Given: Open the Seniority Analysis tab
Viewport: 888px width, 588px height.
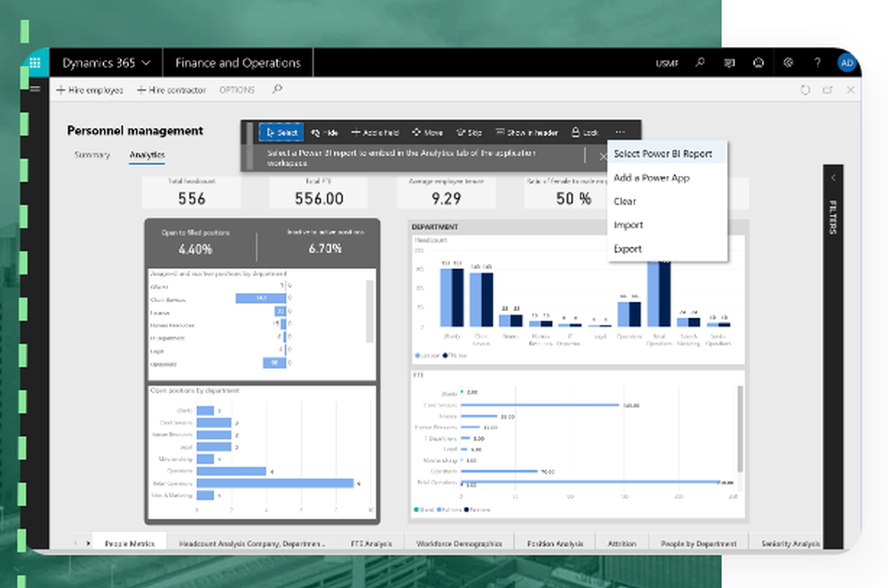Looking at the screenshot, I should (x=790, y=544).
